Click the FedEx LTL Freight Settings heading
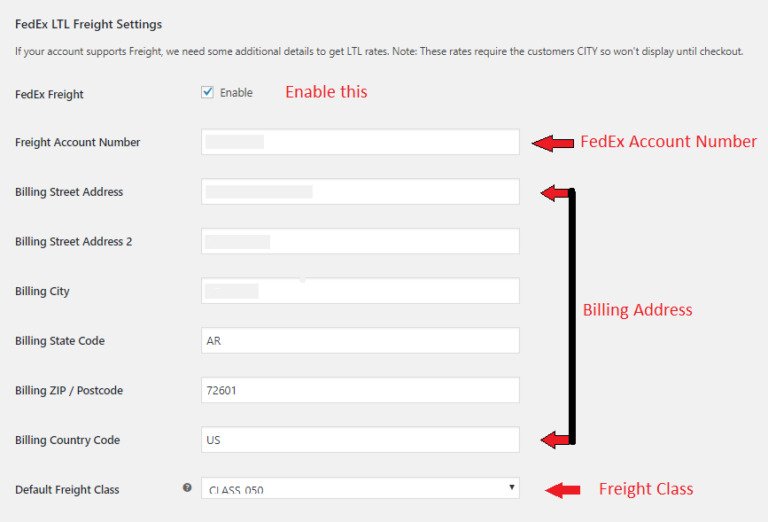Image resolution: width=768 pixels, height=522 pixels. 88,23
